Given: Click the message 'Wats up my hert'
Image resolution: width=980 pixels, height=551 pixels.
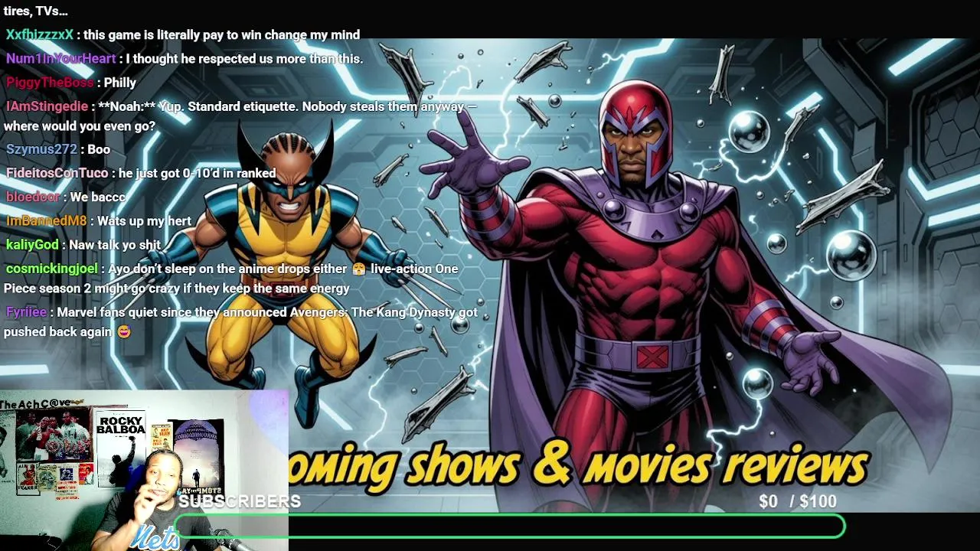Looking at the screenshot, I should click(144, 220).
